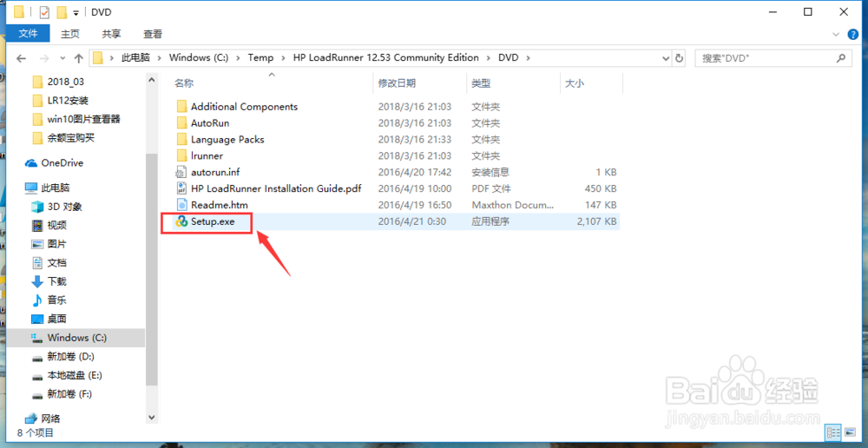Expand the ribbon chevron
The width and height of the screenshot is (868, 448).
(837, 35)
